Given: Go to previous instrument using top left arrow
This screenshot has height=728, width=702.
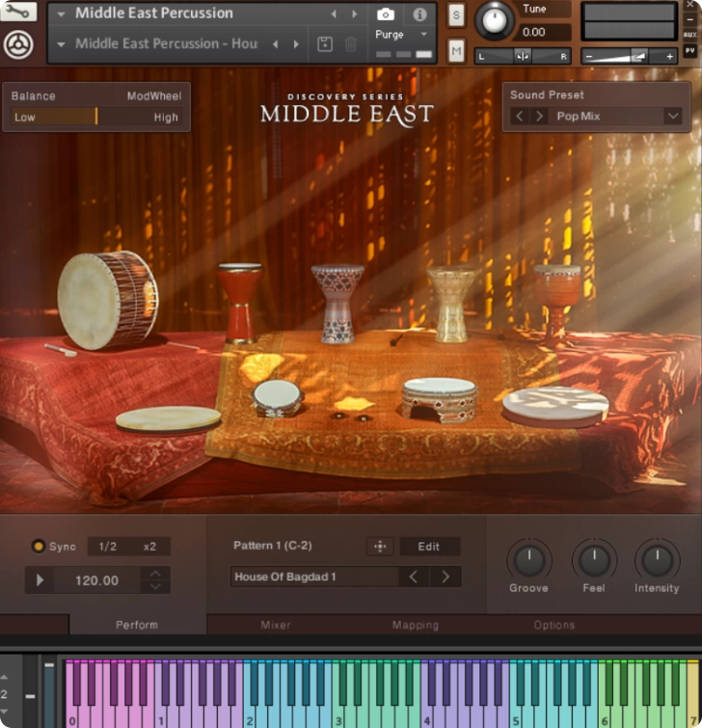Looking at the screenshot, I should (334, 13).
